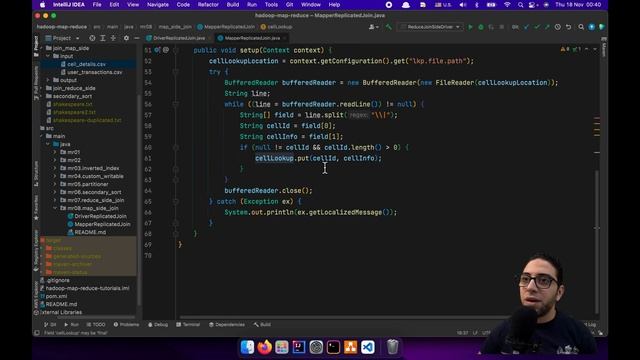
Task: Click the Project panel vertical scrollbar
Action: [139, 200]
